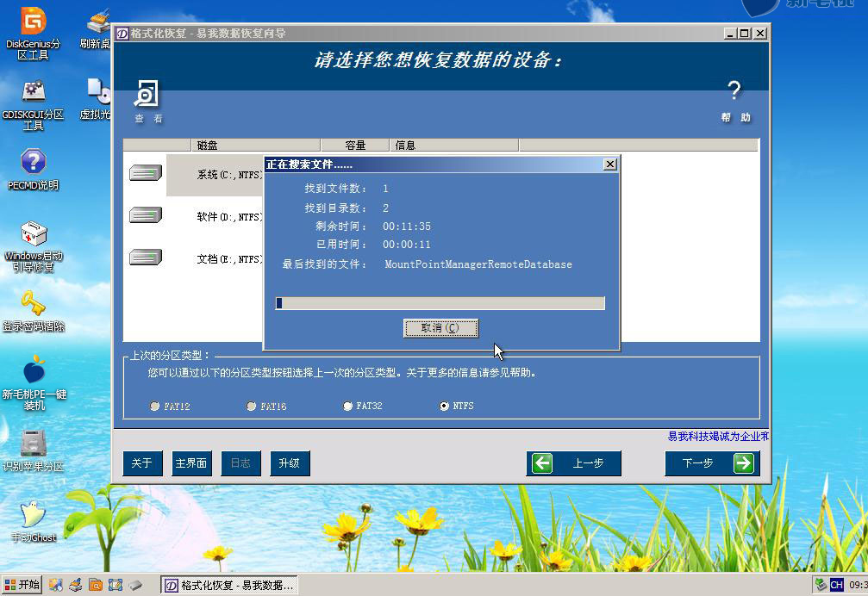Click the 软件 (D:, NTFS) row text

point(229,217)
